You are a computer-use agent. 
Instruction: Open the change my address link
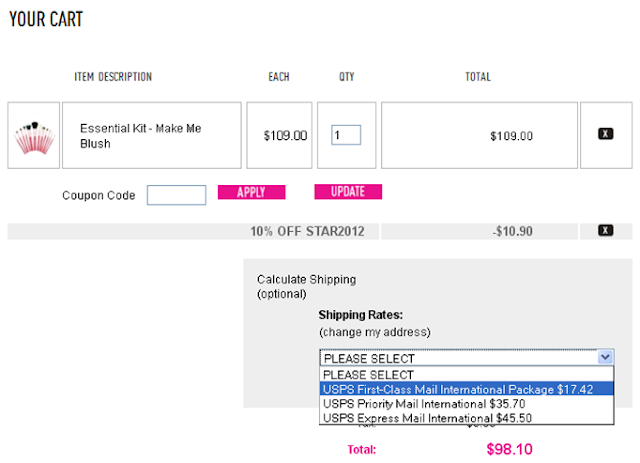point(375,331)
